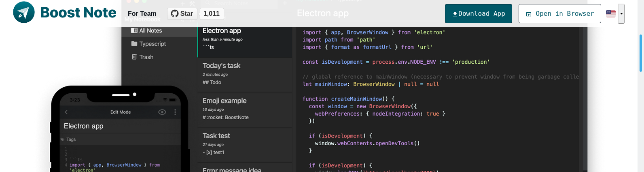The width and height of the screenshot is (644, 172).
Task: Click the 'function createMainWindow()' code line
Action: pyautogui.click(x=349, y=99)
